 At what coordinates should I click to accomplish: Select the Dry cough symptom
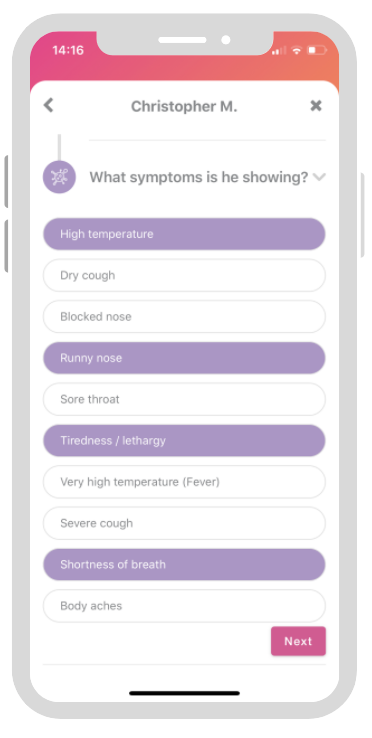pos(184,275)
